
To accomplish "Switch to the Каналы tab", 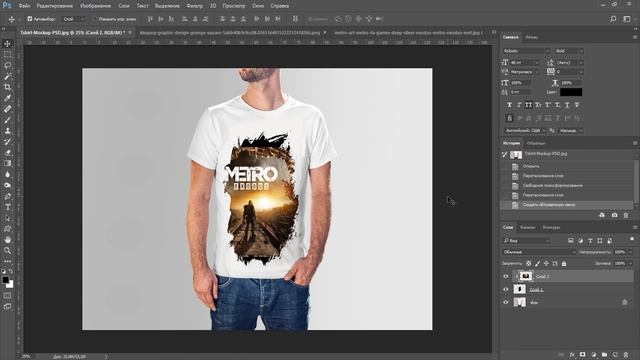I will click(528, 227).
